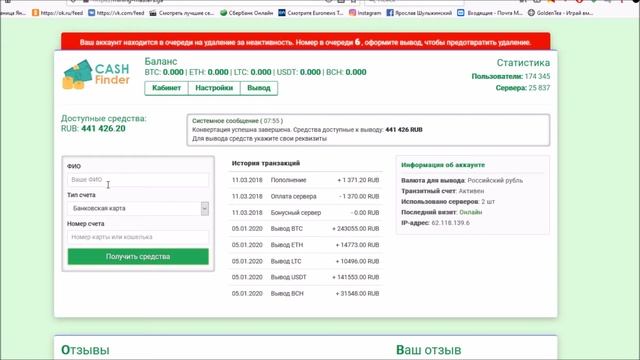
Task: Open the Смотрите Euronews bookmark
Action: click(311, 13)
